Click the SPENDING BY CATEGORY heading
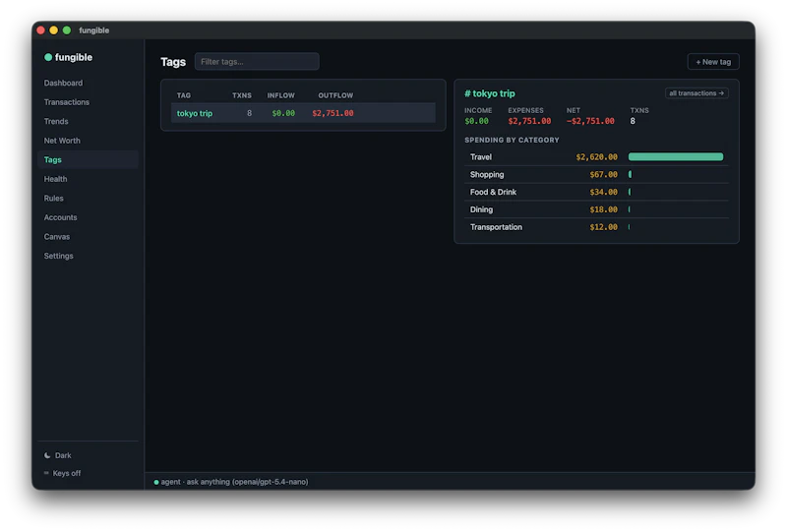This screenshot has width=787, height=532. (512, 140)
